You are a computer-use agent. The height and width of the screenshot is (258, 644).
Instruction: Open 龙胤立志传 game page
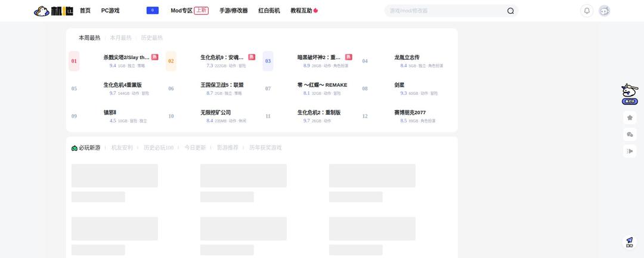(x=407, y=57)
